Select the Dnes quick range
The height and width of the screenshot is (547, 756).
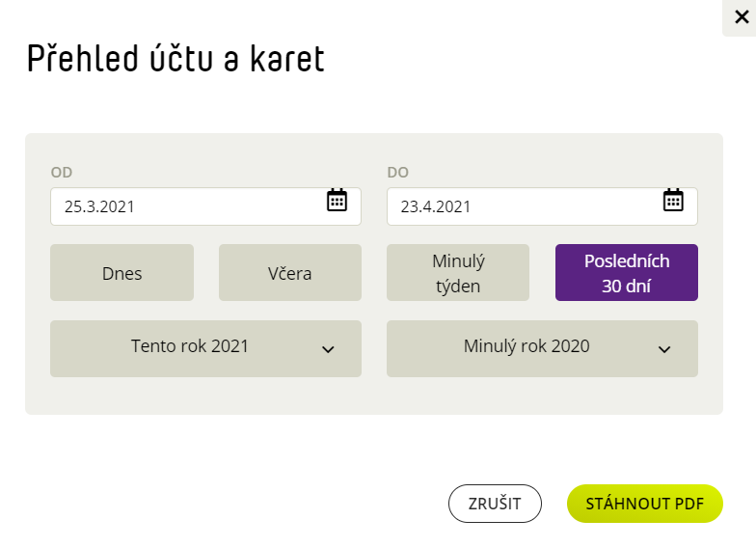coord(121,272)
